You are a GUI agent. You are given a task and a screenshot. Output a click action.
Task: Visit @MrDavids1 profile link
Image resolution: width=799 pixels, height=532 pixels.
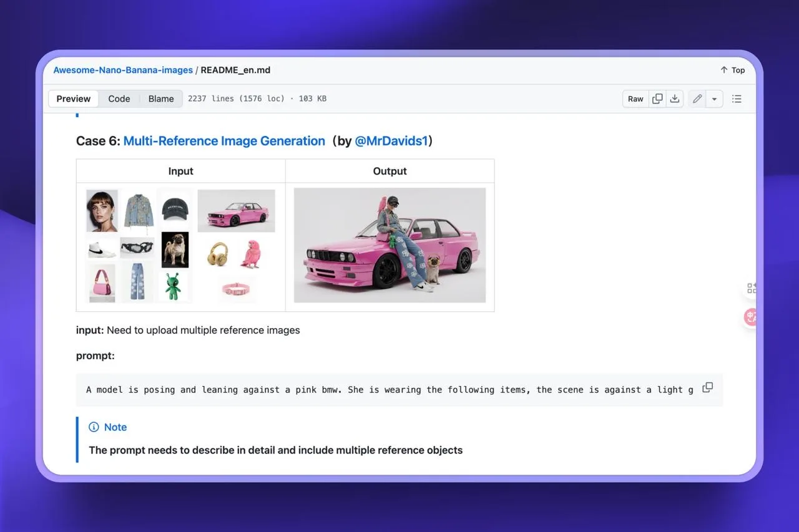pyautogui.click(x=391, y=141)
